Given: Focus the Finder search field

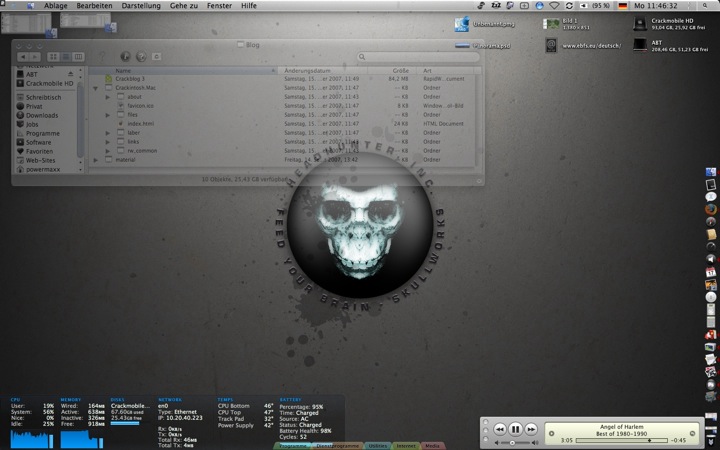Looking at the screenshot, I should point(418,56).
